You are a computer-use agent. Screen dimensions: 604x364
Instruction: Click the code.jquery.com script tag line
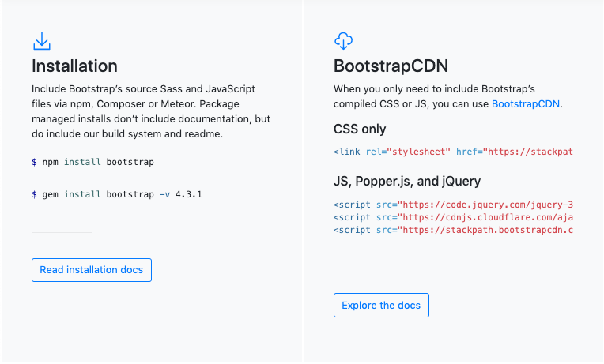pyautogui.click(x=453, y=205)
